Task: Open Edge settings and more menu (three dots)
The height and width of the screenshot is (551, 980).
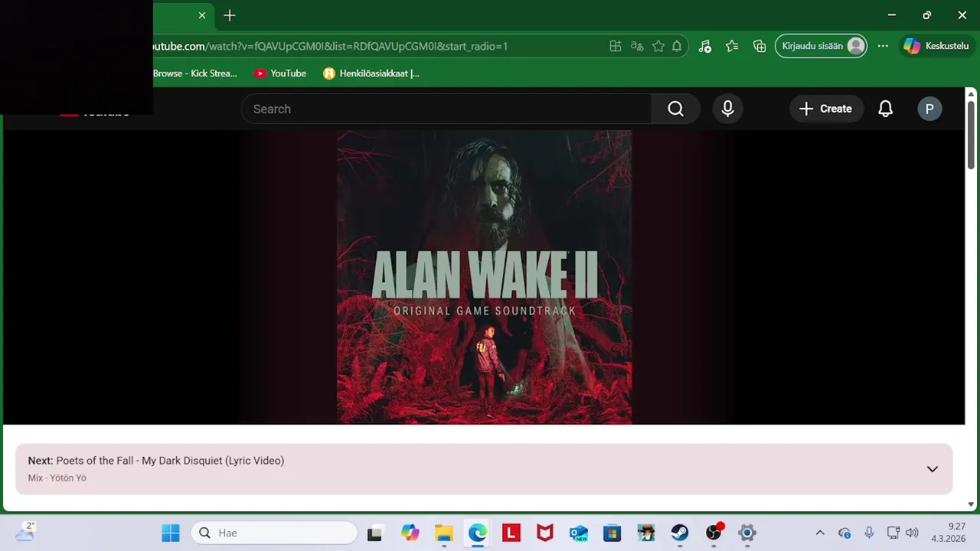Action: [x=883, y=46]
